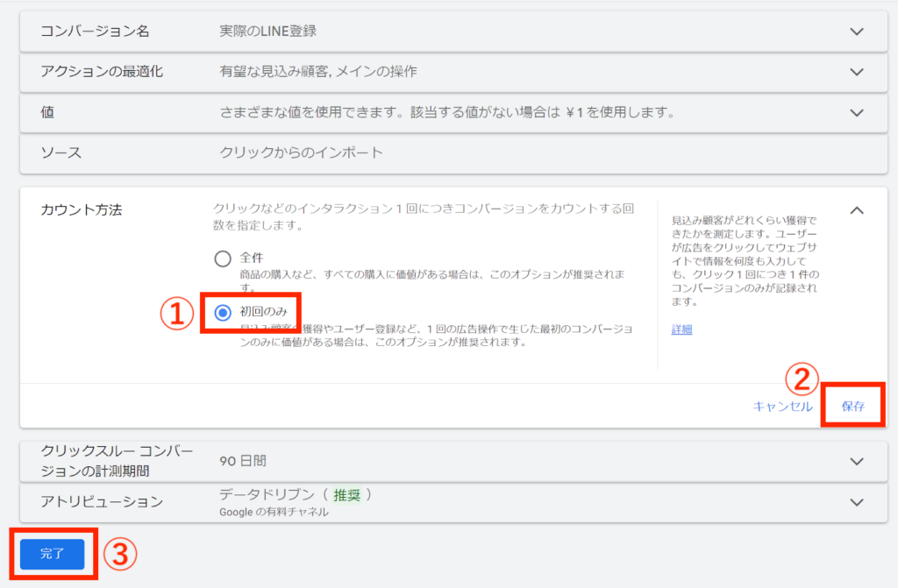Collapse the カウント方法 section chevron
This screenshot has height=588, width=898.
coord(857,210)
